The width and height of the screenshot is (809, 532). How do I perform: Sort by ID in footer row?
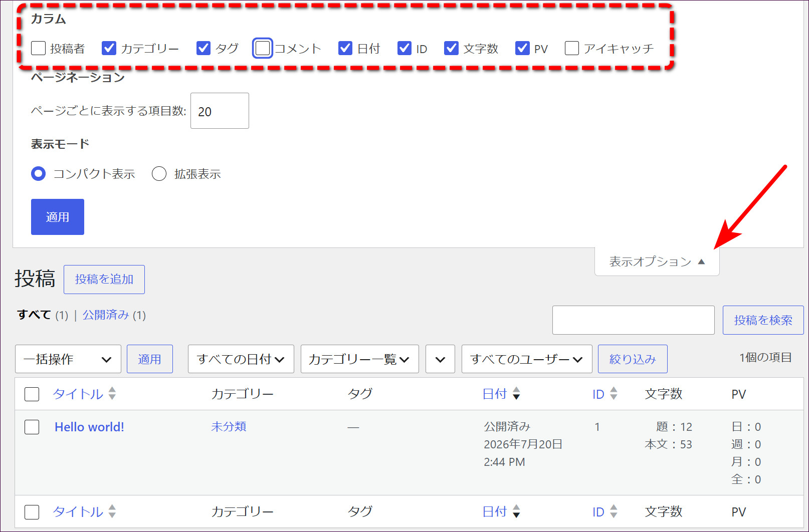[x=598, y=512]
